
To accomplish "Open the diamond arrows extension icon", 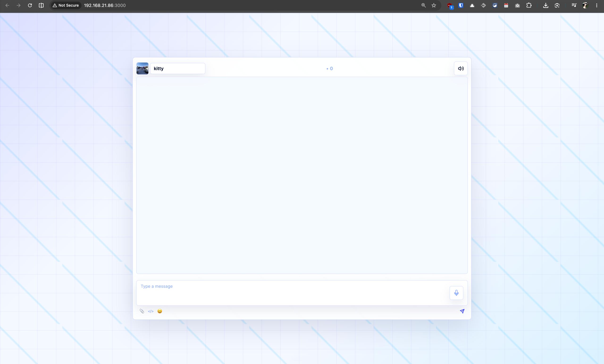I will tap(483, 5).
